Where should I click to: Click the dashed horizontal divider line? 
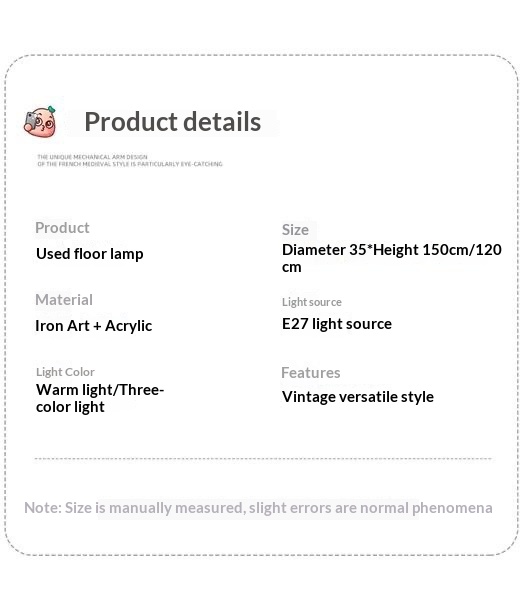pyautogui.click(x=263, y=459)
